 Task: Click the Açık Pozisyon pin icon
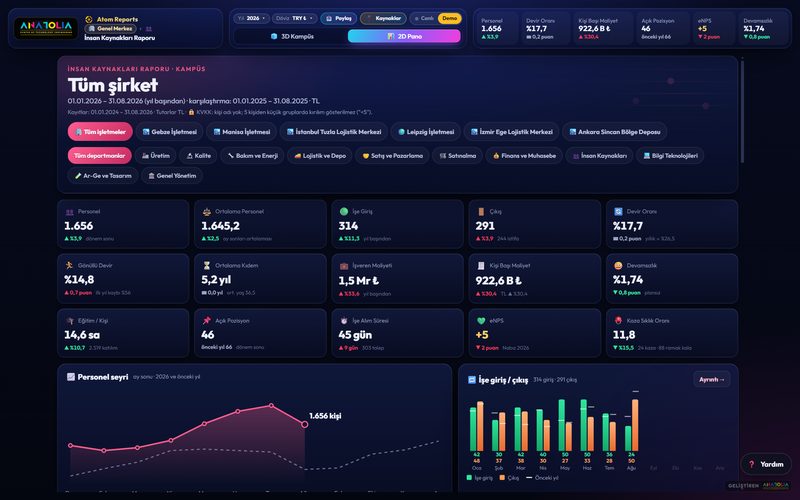[207, 321]
